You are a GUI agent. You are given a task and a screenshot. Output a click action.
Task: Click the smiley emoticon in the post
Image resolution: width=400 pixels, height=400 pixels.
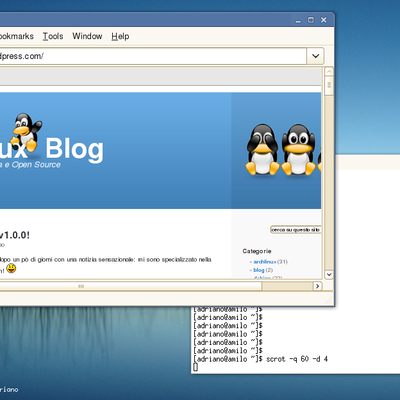(x=11, y=268)
